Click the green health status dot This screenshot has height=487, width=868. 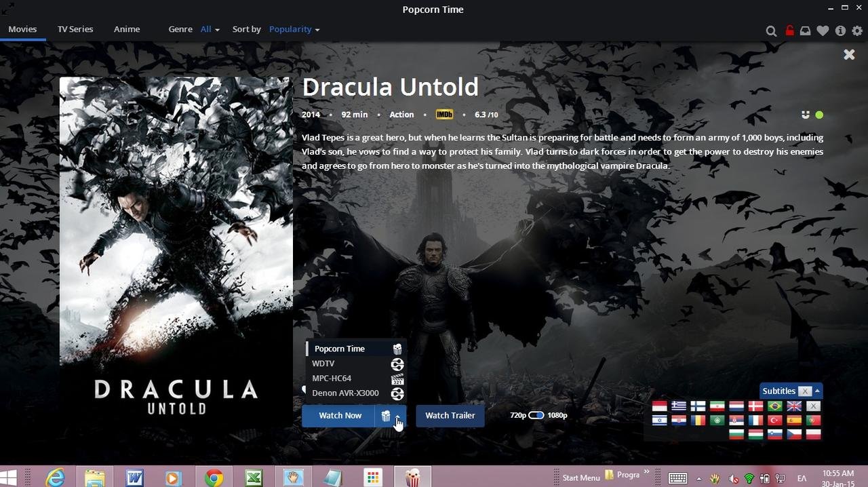point(819,115)
